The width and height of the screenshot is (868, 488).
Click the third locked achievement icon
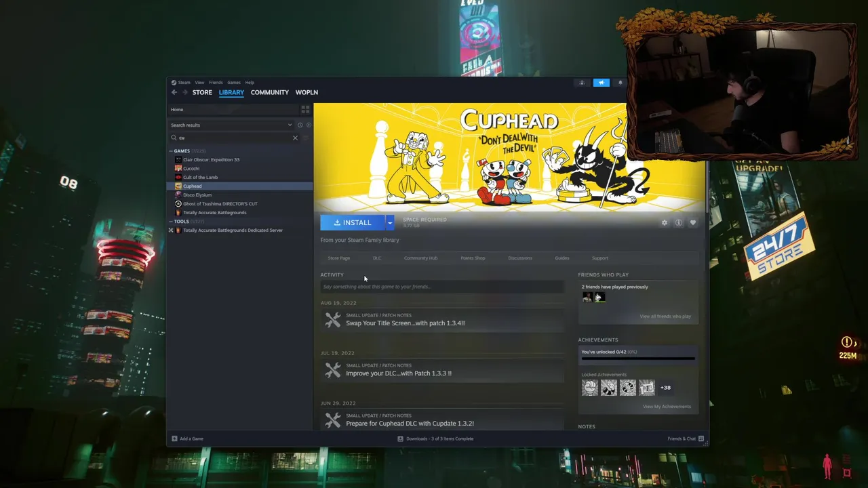click(628, 388)
